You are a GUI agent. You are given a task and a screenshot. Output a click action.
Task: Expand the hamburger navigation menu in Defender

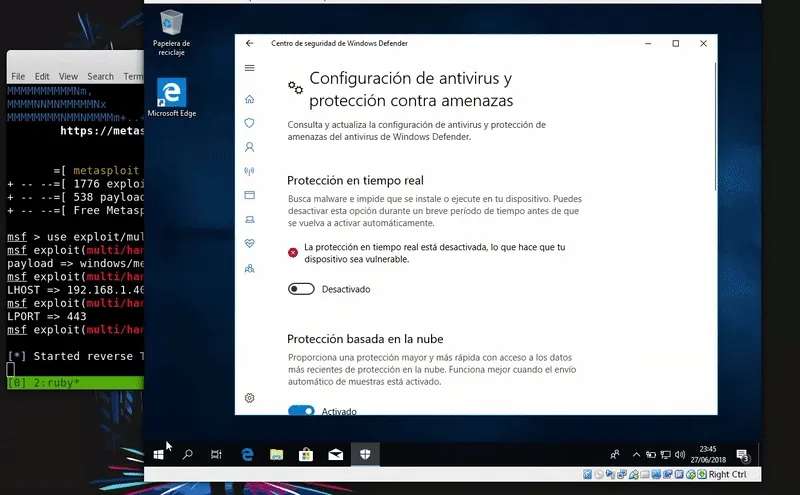click(250, 68)
